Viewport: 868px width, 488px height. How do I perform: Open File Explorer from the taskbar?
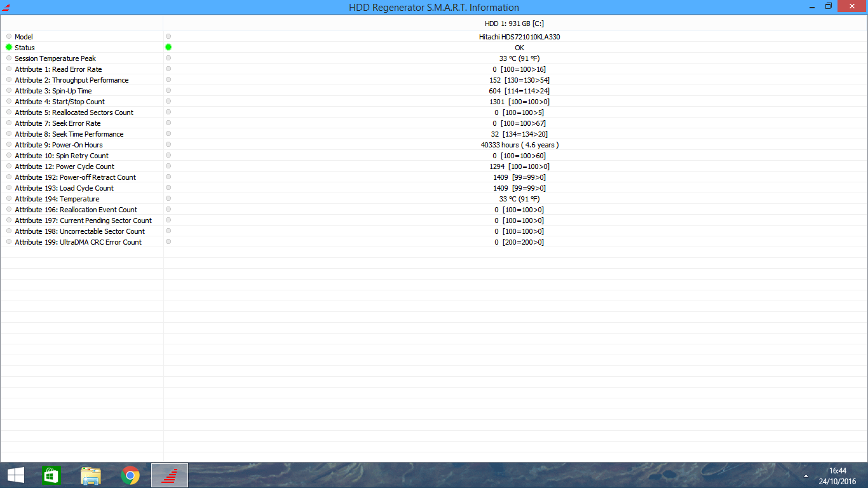(x=91, y=475)
